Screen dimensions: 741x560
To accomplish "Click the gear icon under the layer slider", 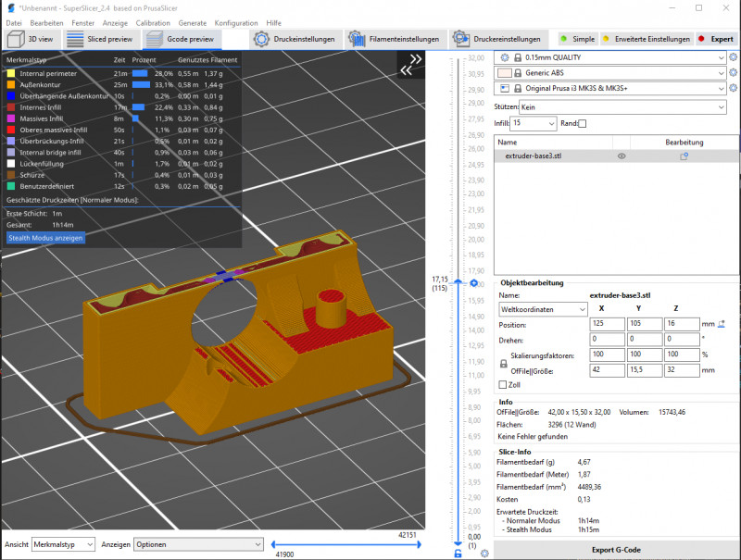I will pyautogui.click(x=484, y=553).
